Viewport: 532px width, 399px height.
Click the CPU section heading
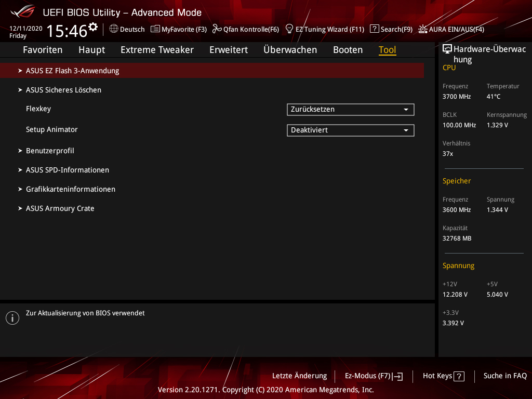[449, 68]
